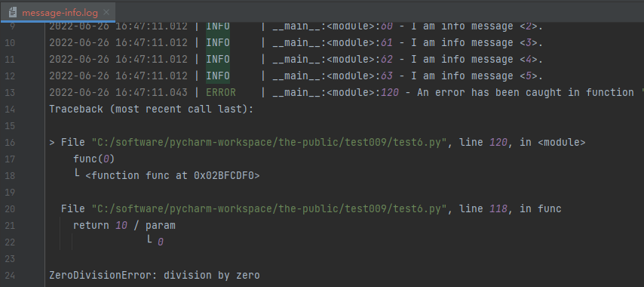Click gutter line number 13
The height and width of the screenshot is (287, 644).
coord(10,93)
